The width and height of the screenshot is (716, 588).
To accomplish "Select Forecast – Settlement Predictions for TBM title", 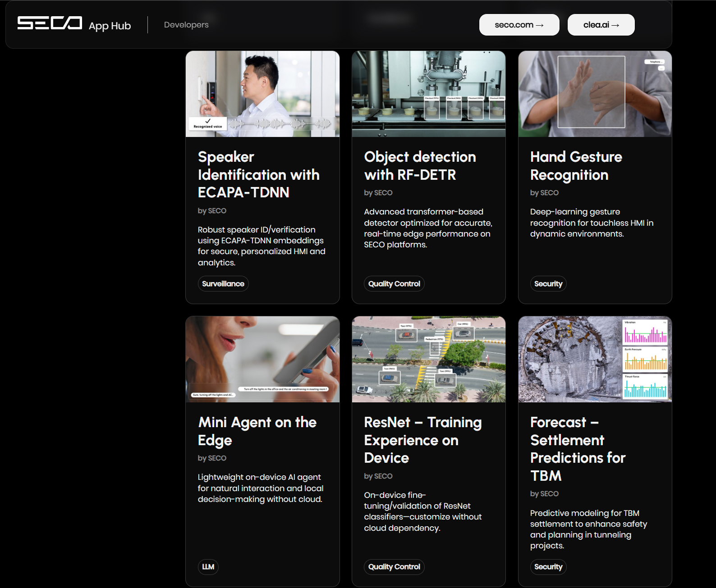I will (x=578, y=449).
